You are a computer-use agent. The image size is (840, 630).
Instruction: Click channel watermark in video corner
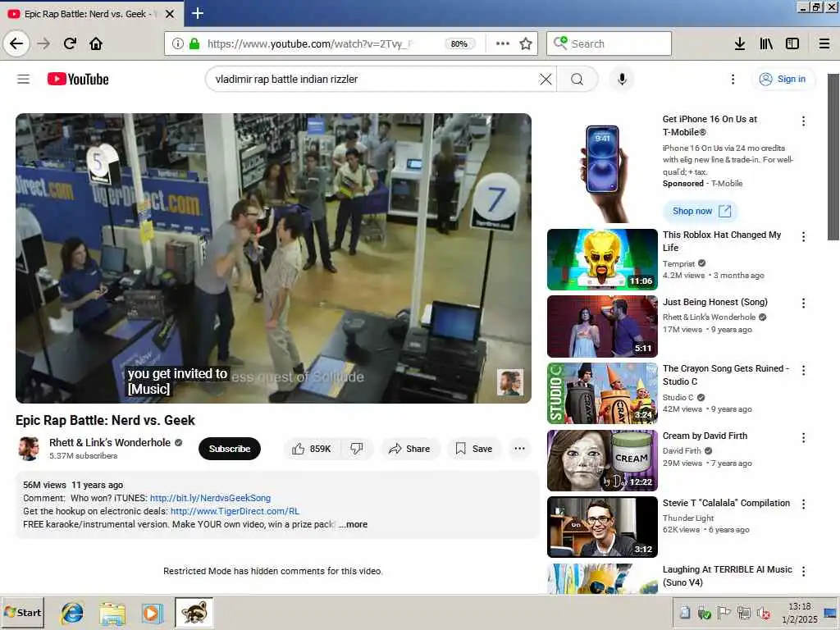coord(510,382)
